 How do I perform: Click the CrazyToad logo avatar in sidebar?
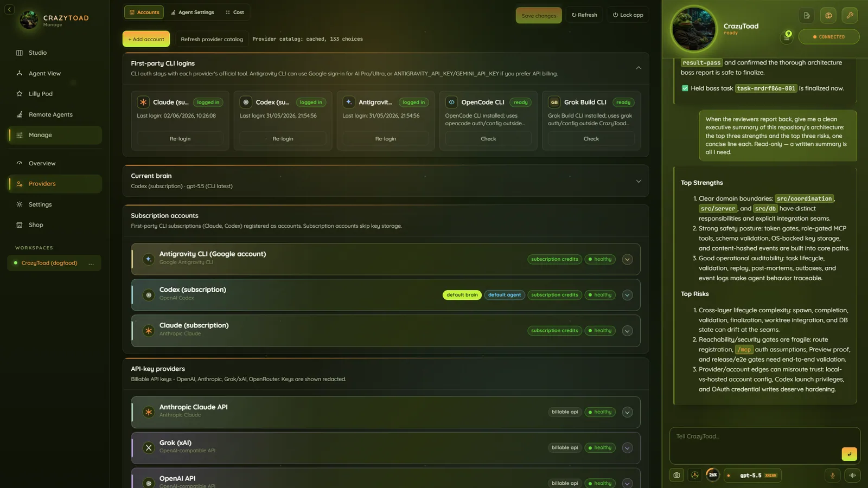point(29,20)
